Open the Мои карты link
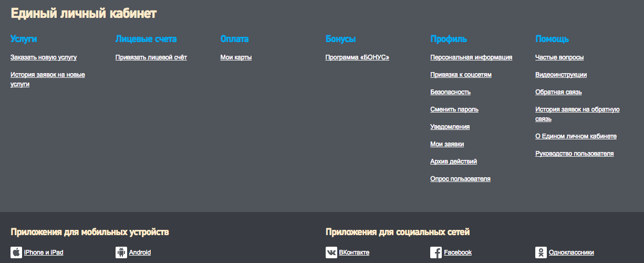 pyautogui.click(x=236, y=57)
